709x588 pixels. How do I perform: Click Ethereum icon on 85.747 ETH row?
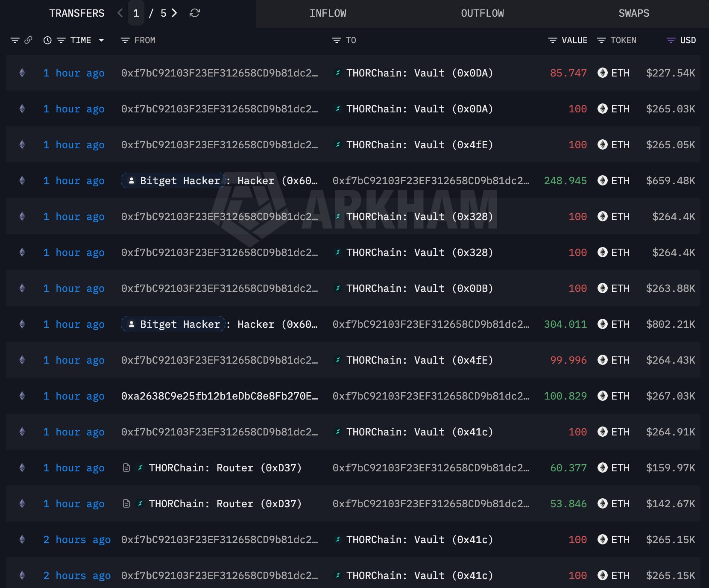22,73
